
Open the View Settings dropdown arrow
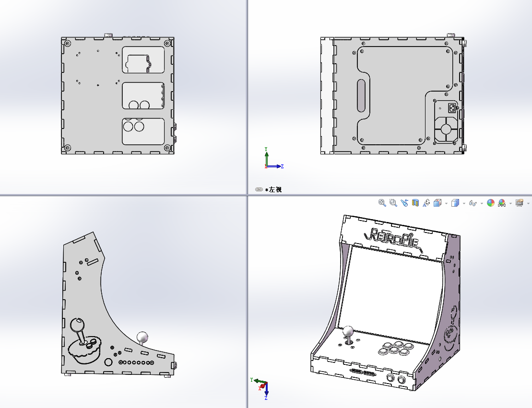528,203
